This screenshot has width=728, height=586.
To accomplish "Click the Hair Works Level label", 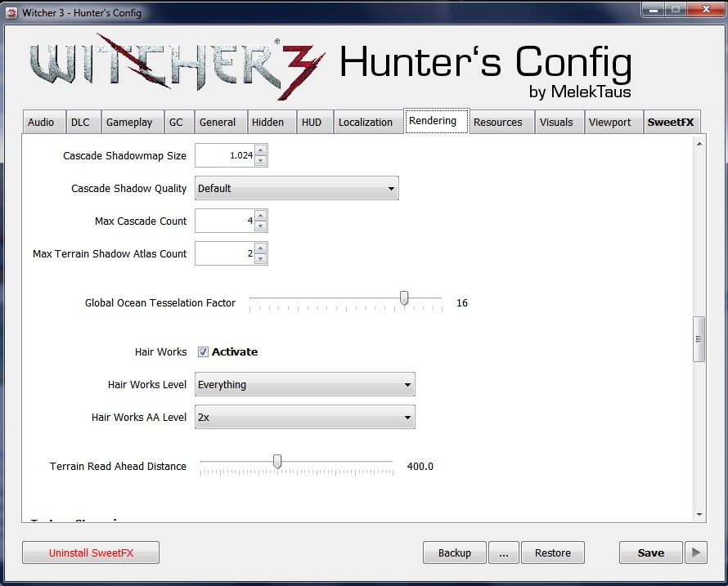I will [x=147, y=385].
